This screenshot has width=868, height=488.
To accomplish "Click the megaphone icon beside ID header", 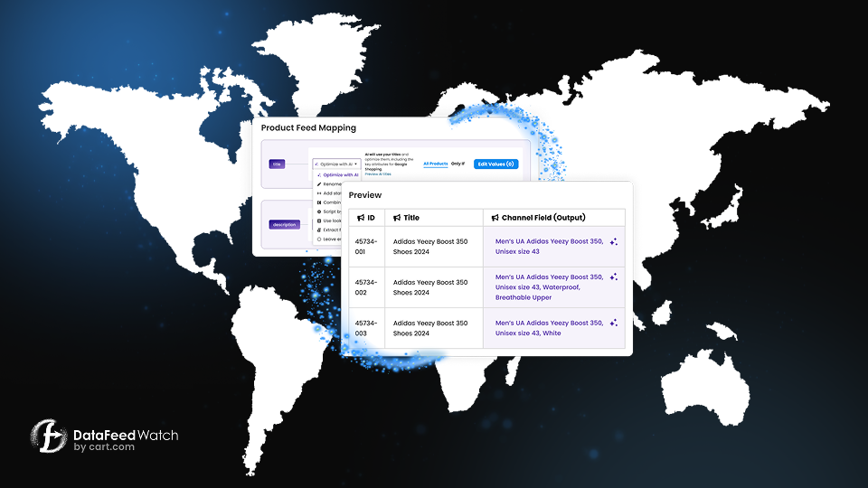I will 360,218.
